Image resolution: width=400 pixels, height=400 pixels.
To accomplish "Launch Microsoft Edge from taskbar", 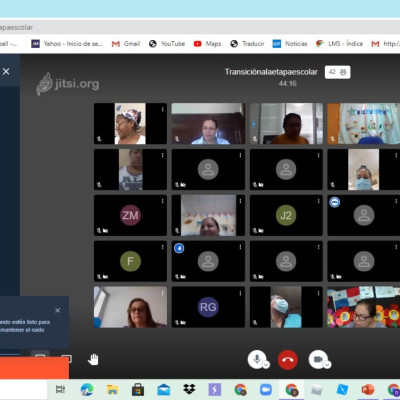I will [x=87, y=389].
